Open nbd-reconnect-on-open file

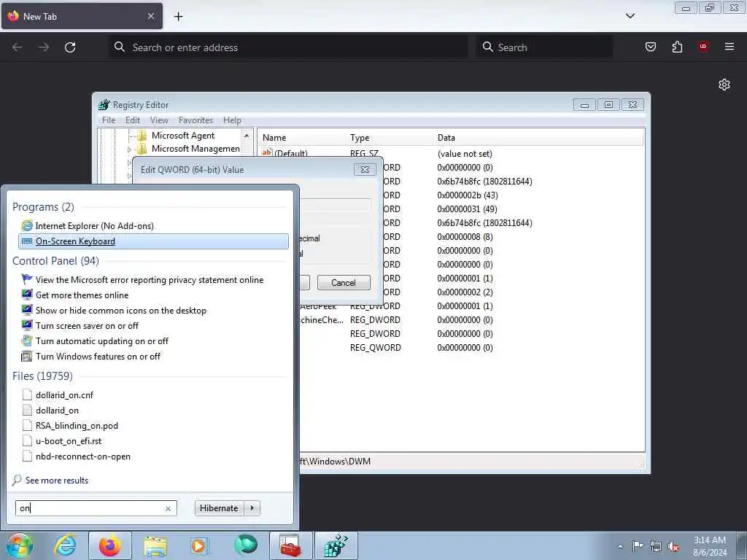83,456
